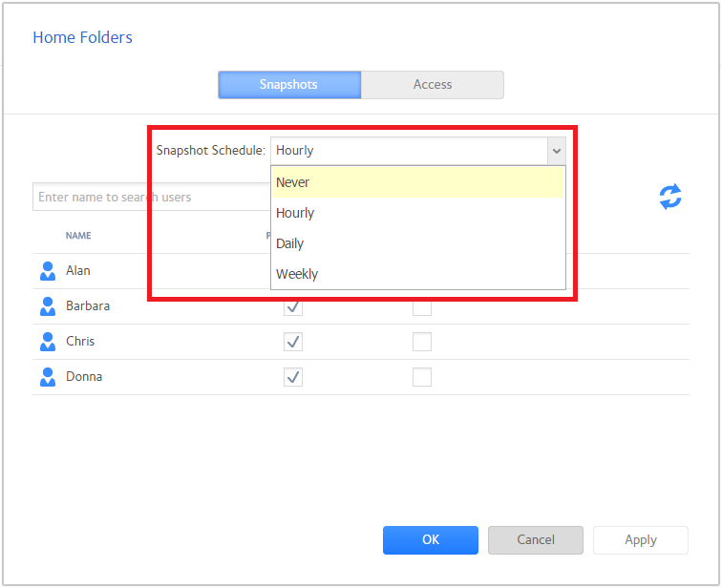Choose Never from schedule list
The image size is (722, 588).
tap(418, 182)
